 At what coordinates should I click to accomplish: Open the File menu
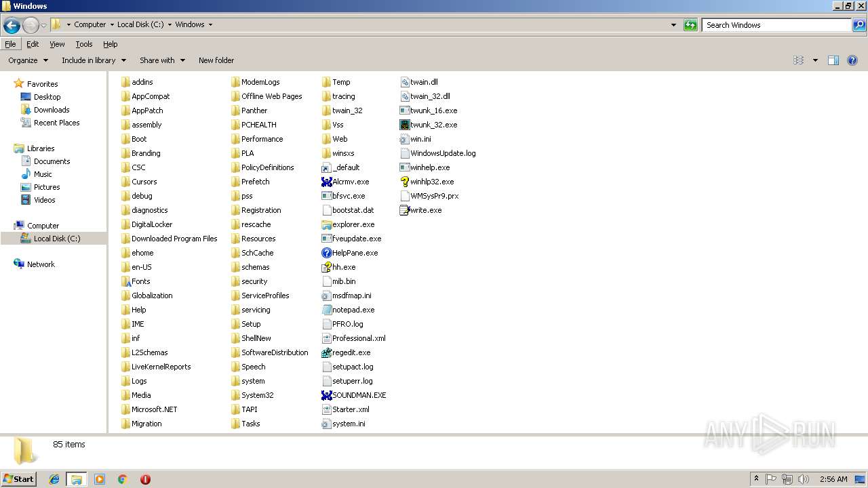(10, 44)
